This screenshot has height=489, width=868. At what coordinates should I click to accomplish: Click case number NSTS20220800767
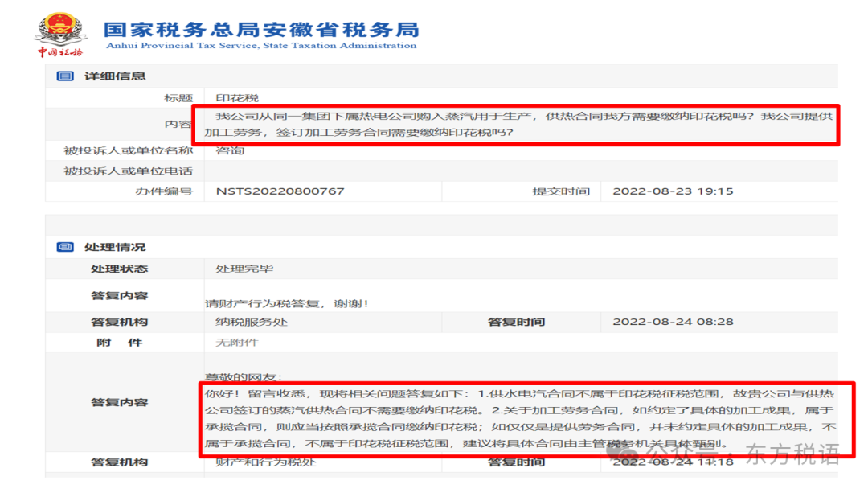(x=280, y=191)
